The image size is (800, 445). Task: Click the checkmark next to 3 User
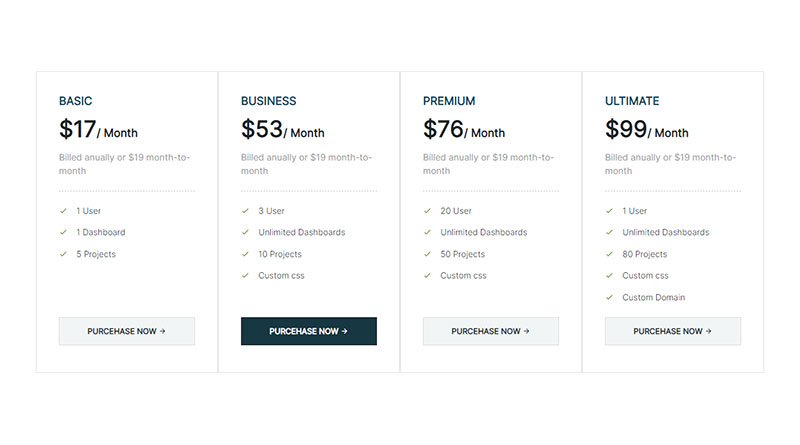coord(245,211)
